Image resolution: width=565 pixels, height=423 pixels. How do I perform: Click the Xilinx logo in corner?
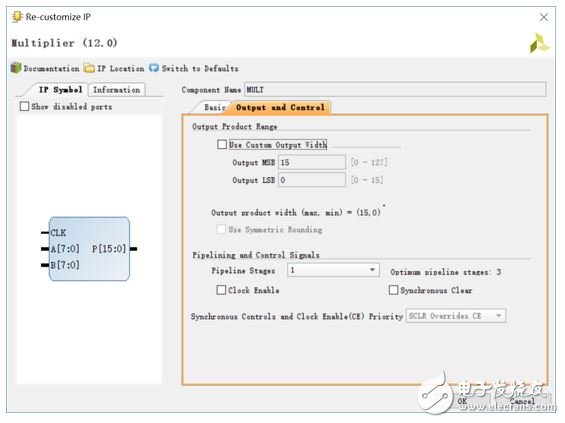(539, 43)
